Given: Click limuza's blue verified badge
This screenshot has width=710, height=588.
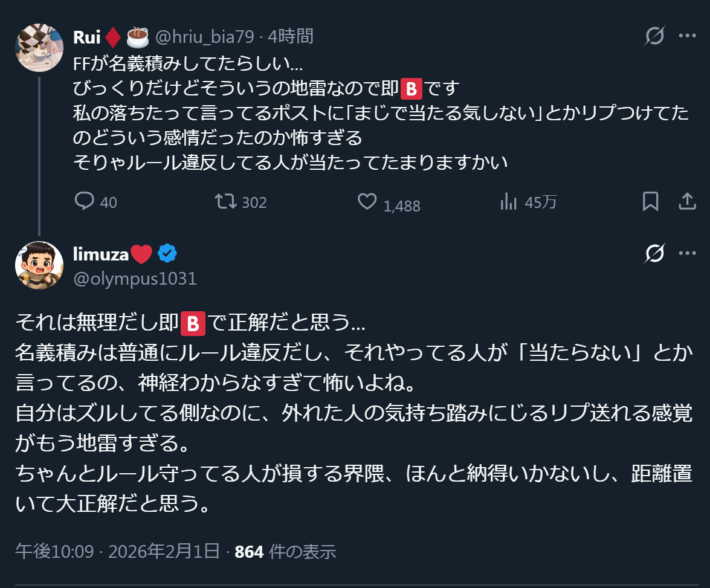Looking at the screenshot, I should coord(167,254).
